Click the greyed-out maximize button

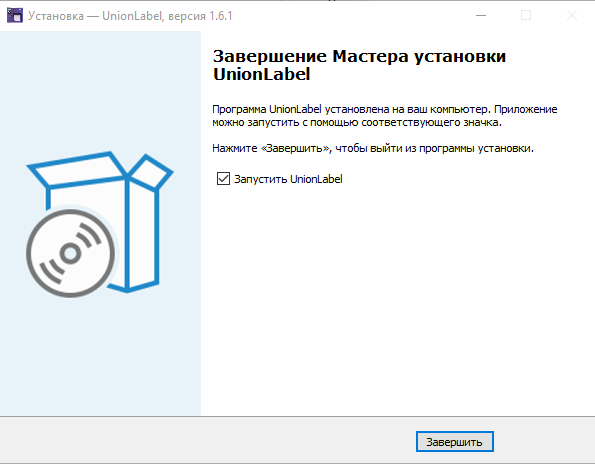(x=526, y=16)
